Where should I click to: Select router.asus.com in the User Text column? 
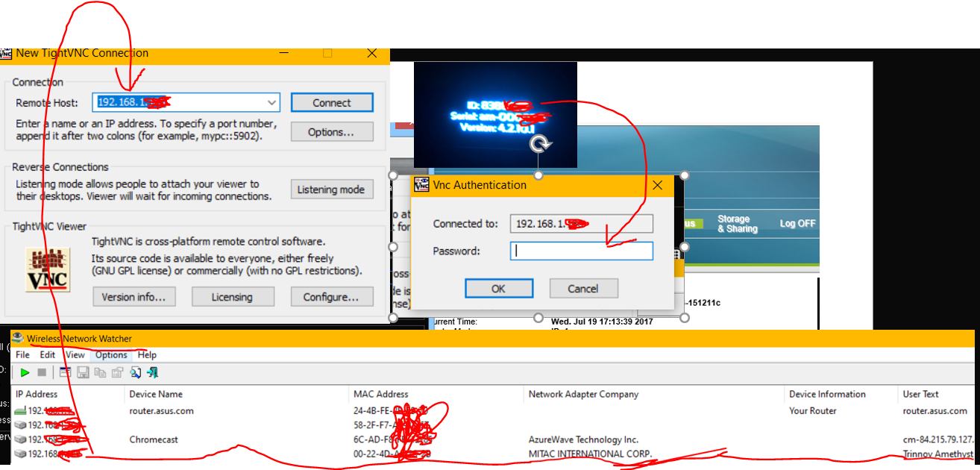(x=935, y=411)
